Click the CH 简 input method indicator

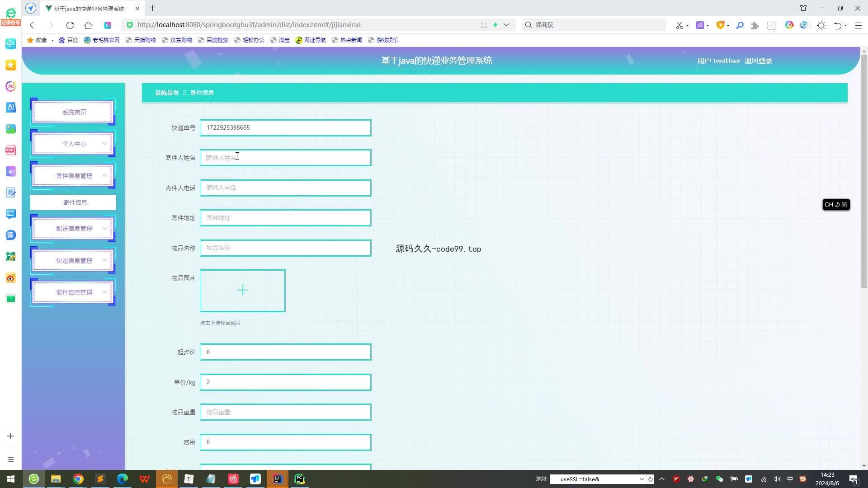(835, 205)
